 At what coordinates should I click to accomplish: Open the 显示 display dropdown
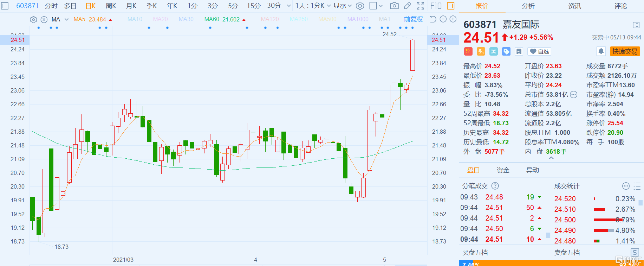(343, 6)
